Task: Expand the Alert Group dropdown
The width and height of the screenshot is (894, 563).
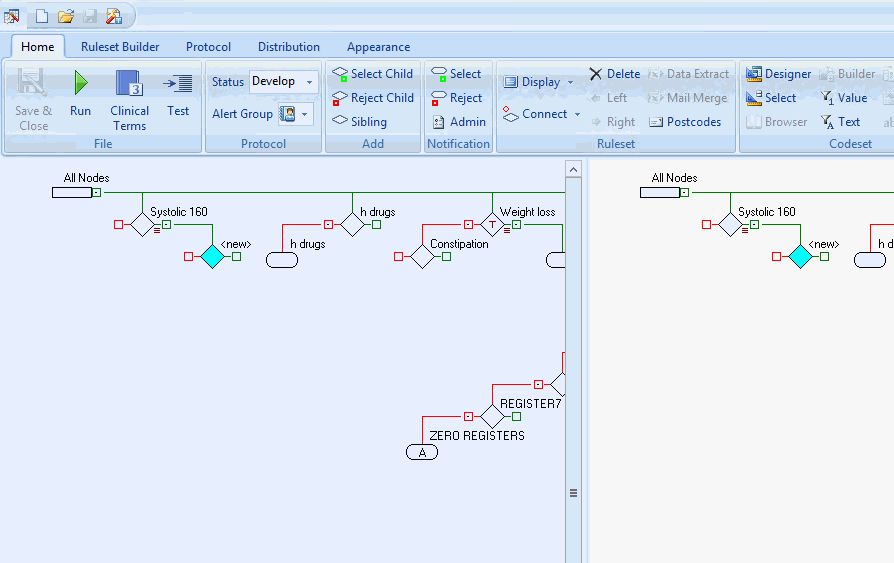Action: click(x=295, y=114)
